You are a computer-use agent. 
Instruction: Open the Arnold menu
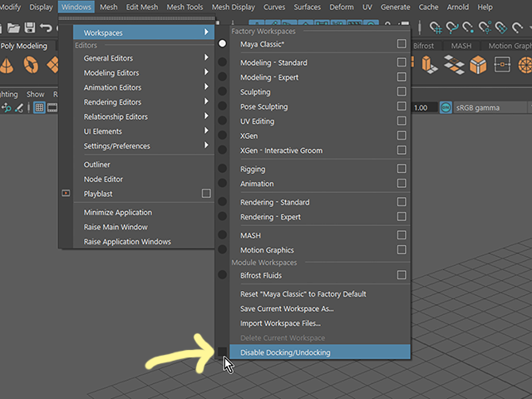(458, 7)
